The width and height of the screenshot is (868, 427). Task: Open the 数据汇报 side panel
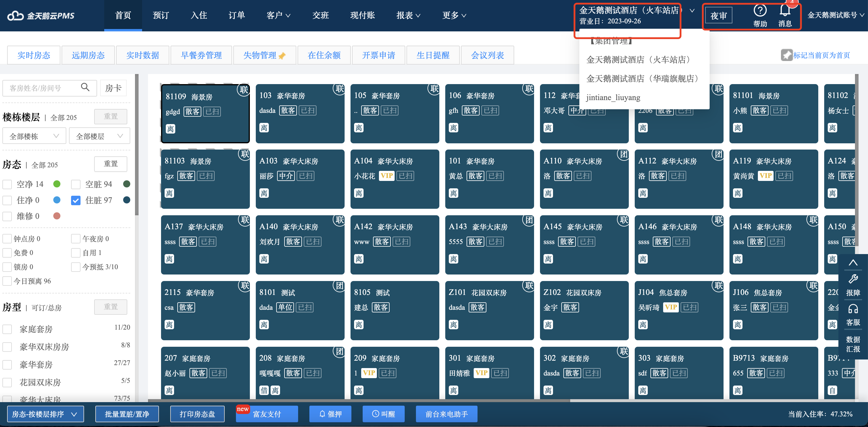(853, 344)
